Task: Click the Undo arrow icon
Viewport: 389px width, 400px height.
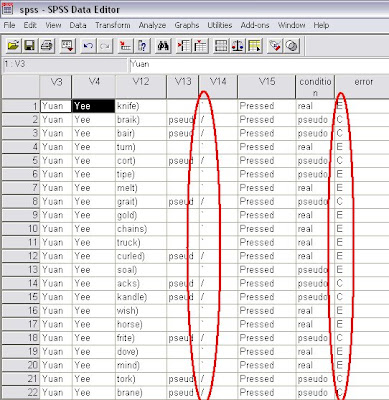Action: tap(88, 46)
